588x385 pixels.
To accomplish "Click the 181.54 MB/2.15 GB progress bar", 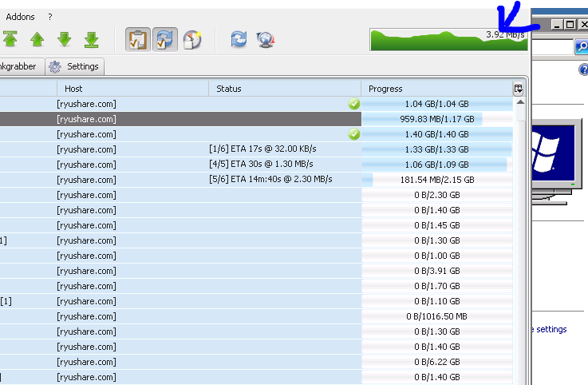I will (x=437, y=180).
